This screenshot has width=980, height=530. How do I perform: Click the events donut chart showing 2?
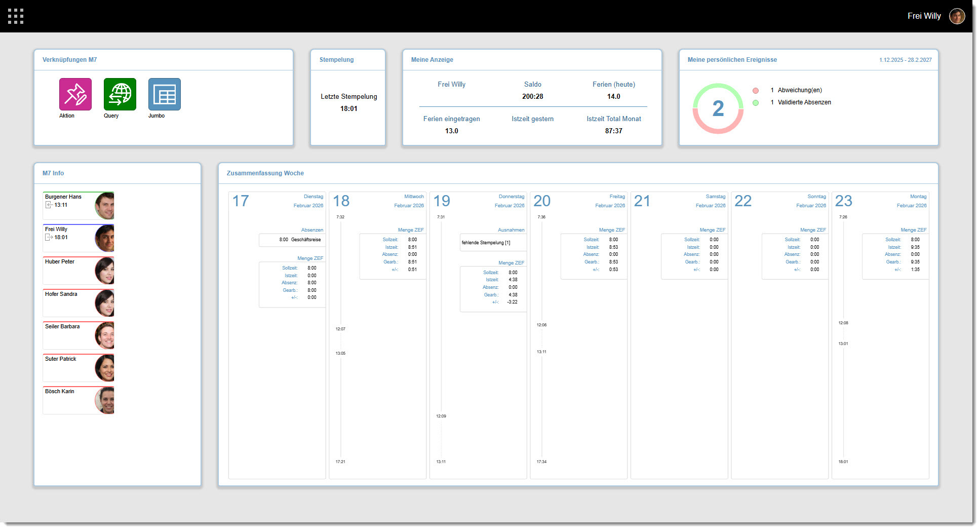coord(718,108)
